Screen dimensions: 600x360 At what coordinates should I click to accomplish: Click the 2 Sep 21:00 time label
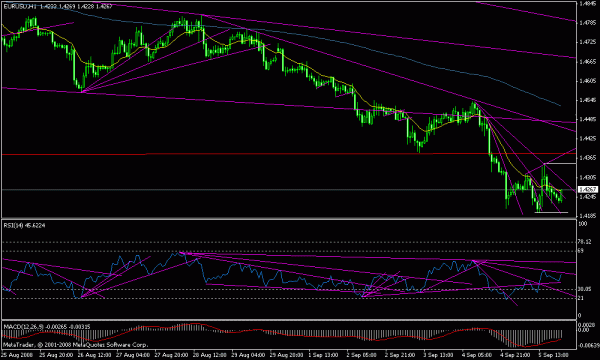click(400, 355)
